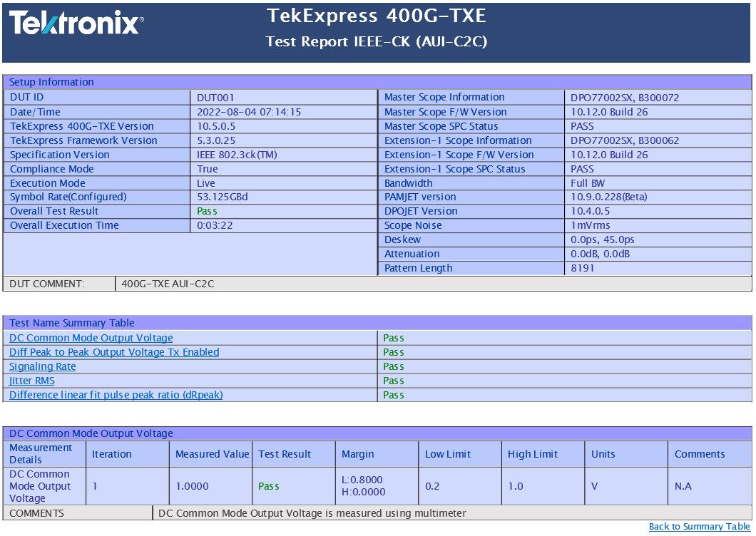Image resolution: width=756 pixels, height=536 pixels.
Task: Click the Tektronix logo
Action: coord(76,24)
